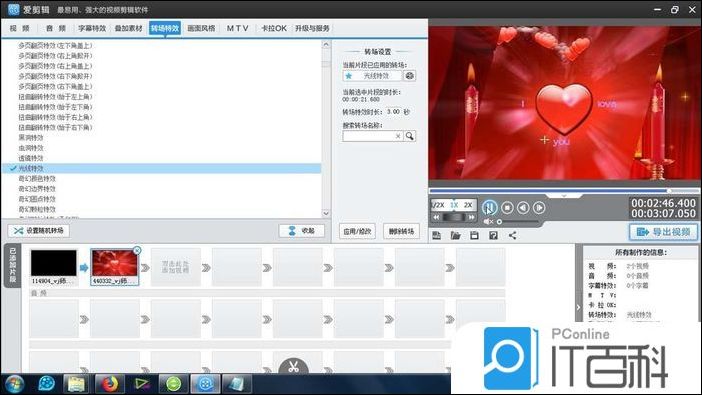This screenshot has height=395, width=702.
Task: Click the new project icon
Action: tap(437, 235)
